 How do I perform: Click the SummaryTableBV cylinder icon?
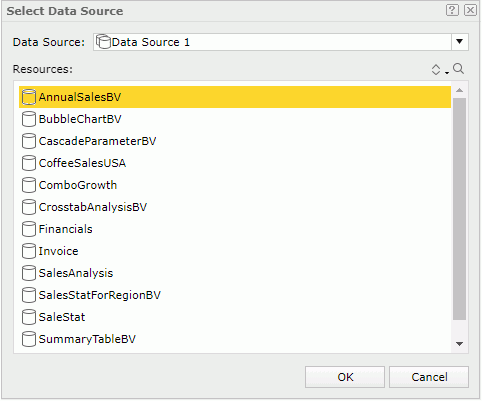tap(29, 339)
